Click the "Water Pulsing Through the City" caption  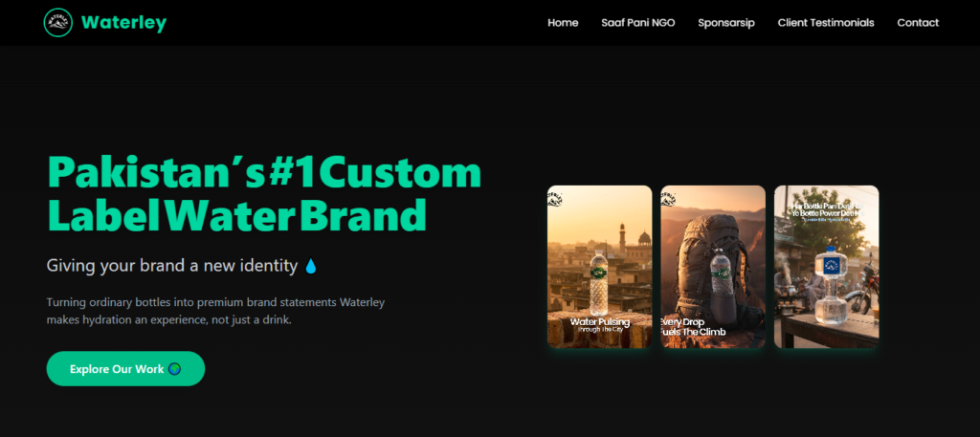(x=600, y=325)
